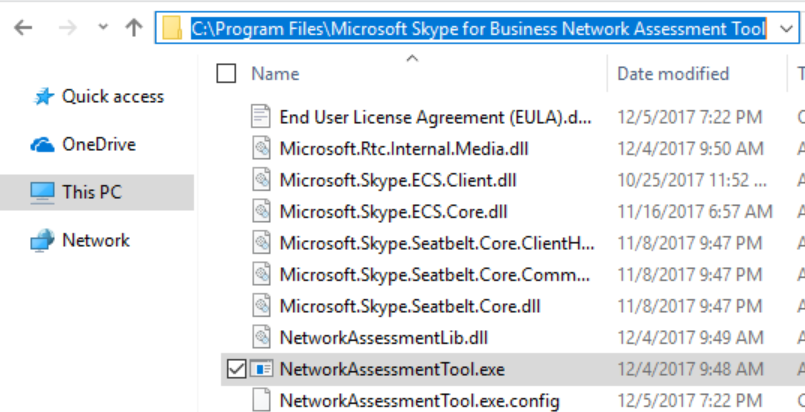The height and width of the screenshot is (412, 805).
Task: Select This PC in the sidebar
Action: point(91,192)
